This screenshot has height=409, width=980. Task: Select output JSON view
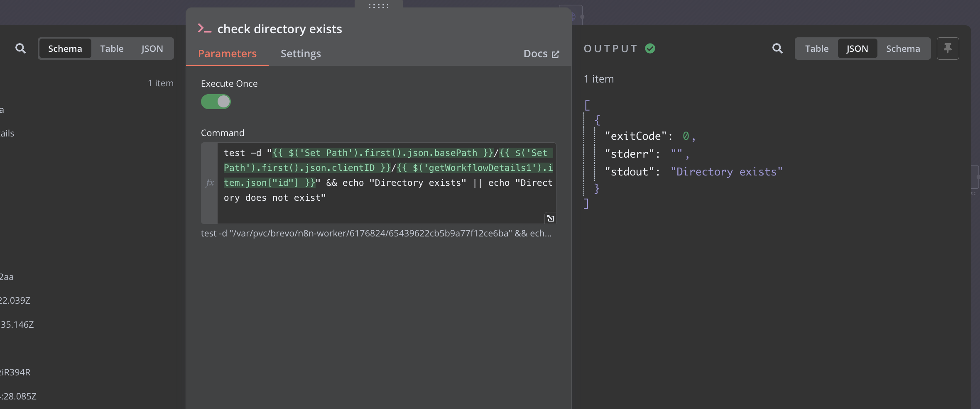coord(857,49)
